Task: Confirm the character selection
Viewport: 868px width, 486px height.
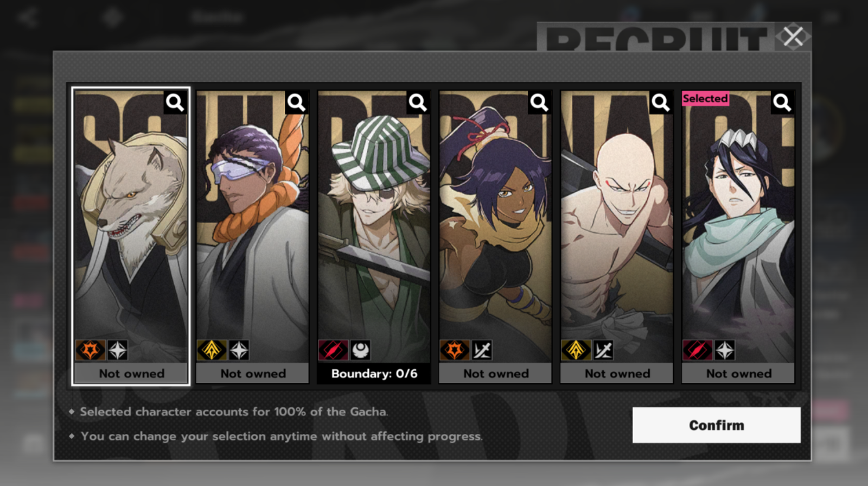Action: [716, 425]
